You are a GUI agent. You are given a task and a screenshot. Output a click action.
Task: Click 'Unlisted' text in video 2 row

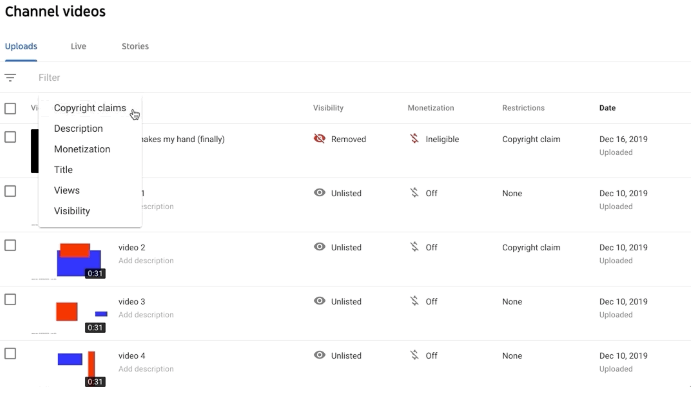[x=346, y=248]
